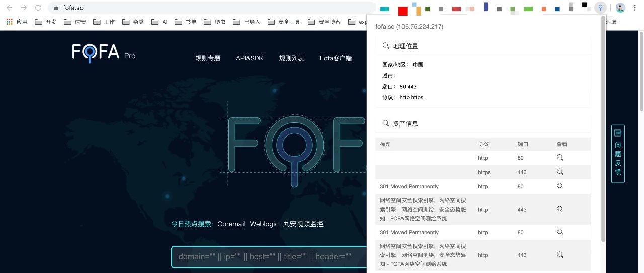This screenshot has height=273, width=644.
Task: Click the 查看 column header
Action: pos(562,144)
